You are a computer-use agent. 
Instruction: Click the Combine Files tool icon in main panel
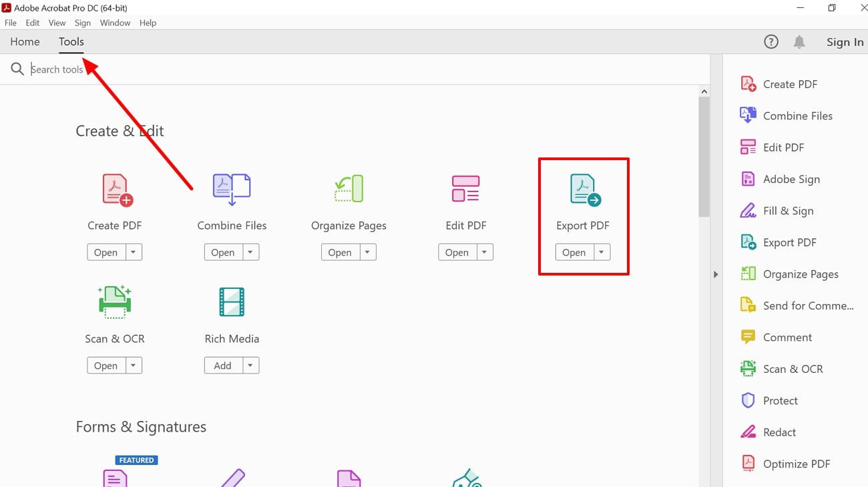[x=232, y=189]
